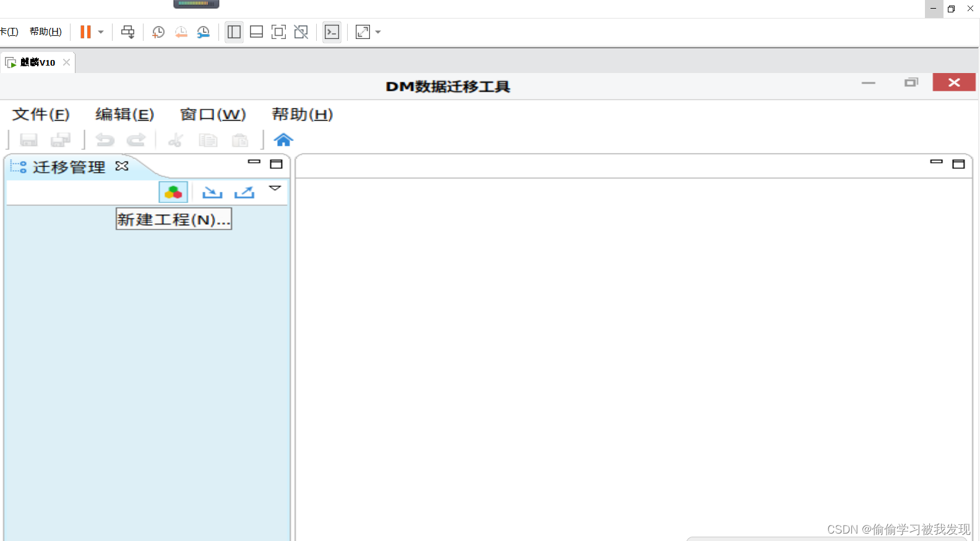This screenshot has height=541, width=980.
Task: Click the export project icon
Action: pyautogui.click(x=244, y=193)
